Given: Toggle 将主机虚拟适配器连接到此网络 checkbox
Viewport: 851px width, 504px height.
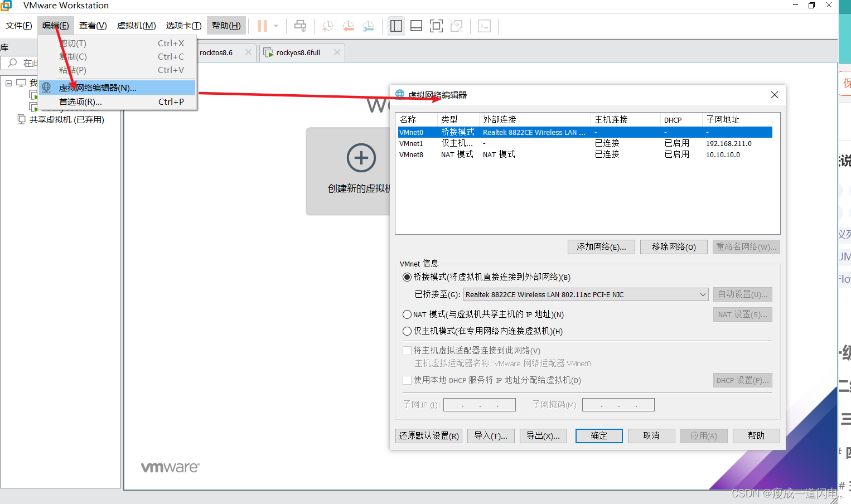Looking at the screenshot, I should click(407, 351).
